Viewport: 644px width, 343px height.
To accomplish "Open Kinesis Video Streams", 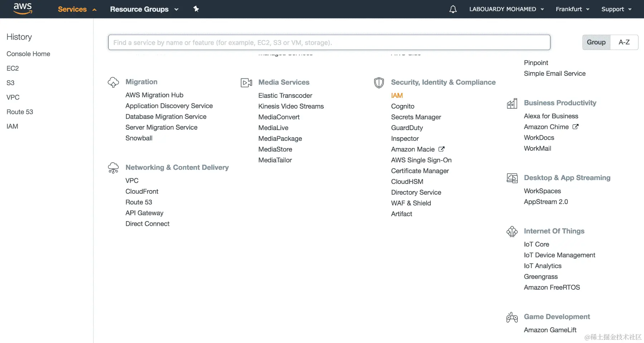I will (291, 106).
